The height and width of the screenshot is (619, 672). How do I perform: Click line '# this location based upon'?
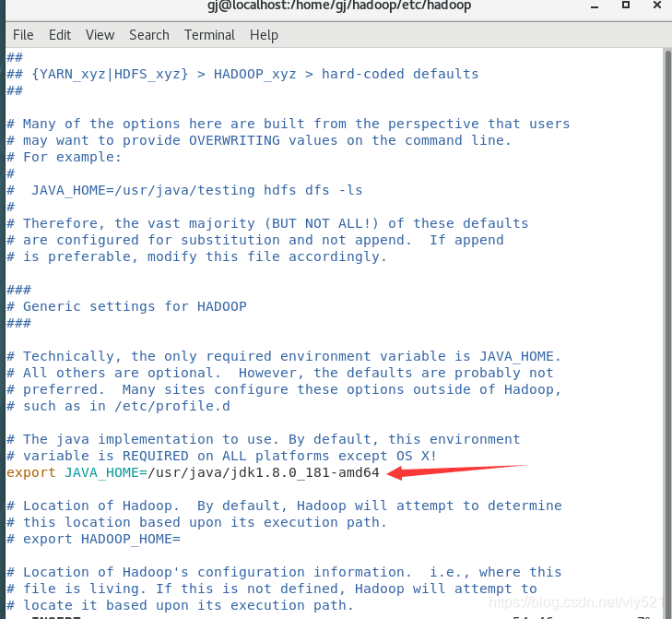[x=196, y=522]
